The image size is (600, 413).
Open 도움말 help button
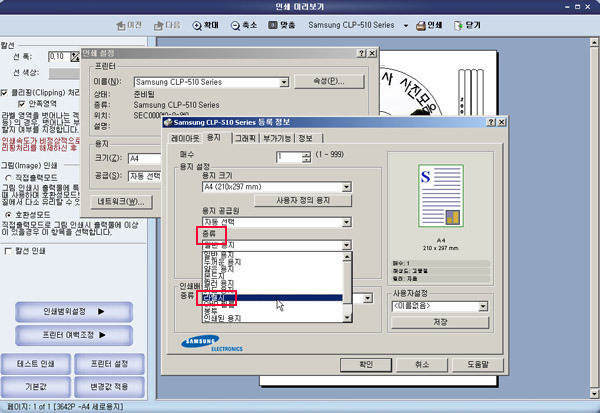(478, 364)
